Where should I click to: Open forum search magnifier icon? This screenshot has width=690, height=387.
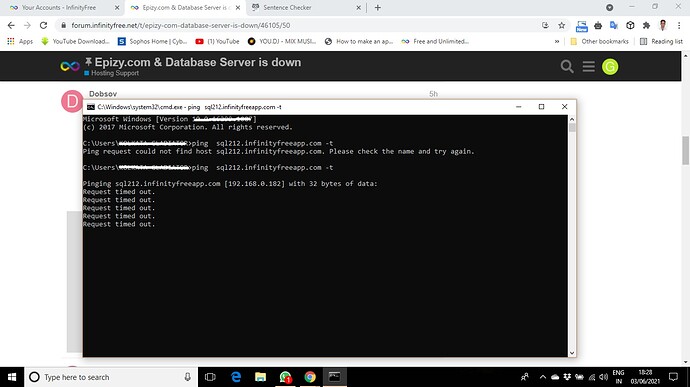point(567,67)
